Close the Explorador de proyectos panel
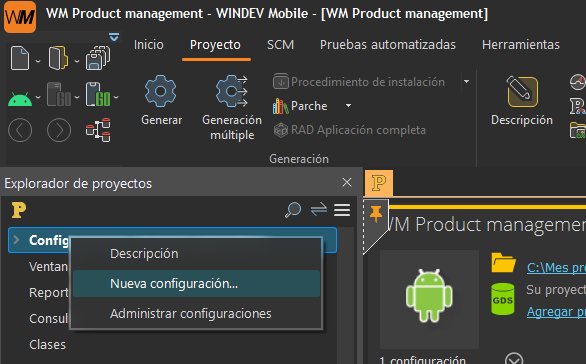Viewport: 586px width, 364px height. pos(347,182)
